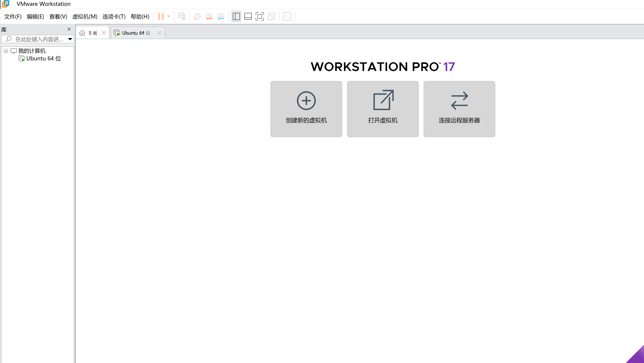Click 创建新的虚拟机 button
The width and height of the screenshot is (644, 363).
306,109
